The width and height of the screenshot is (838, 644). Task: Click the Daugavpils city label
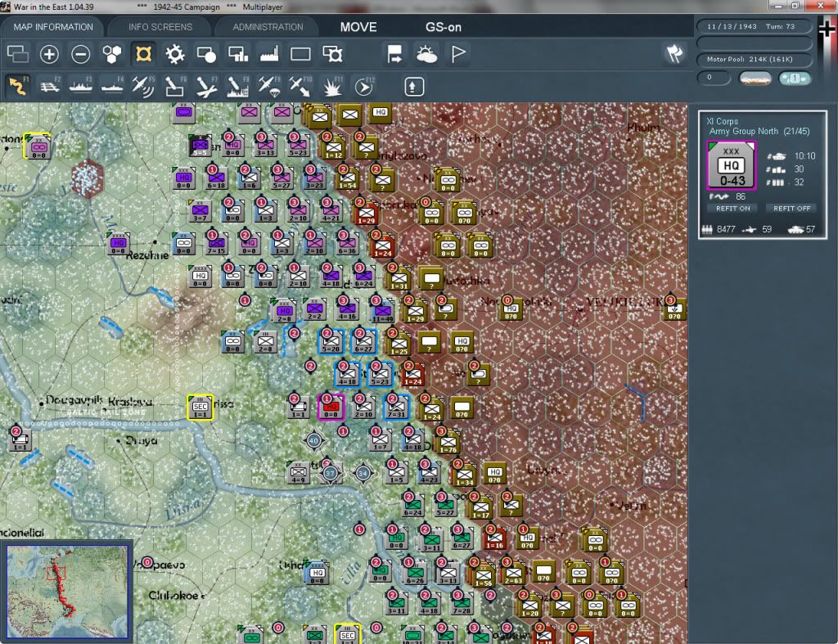pyautogui.click(x=74, y=400)
